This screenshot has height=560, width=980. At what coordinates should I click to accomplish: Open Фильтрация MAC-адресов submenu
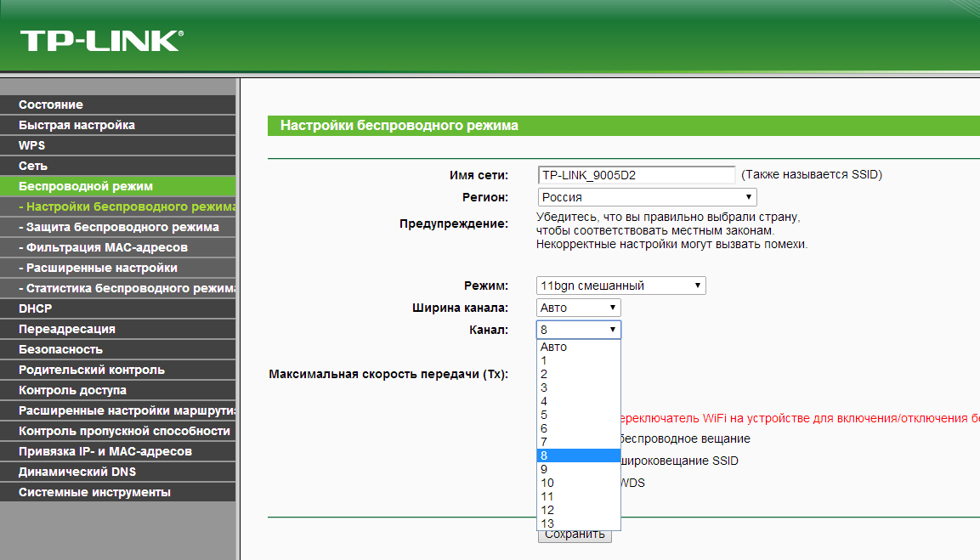tap(117, 247)
